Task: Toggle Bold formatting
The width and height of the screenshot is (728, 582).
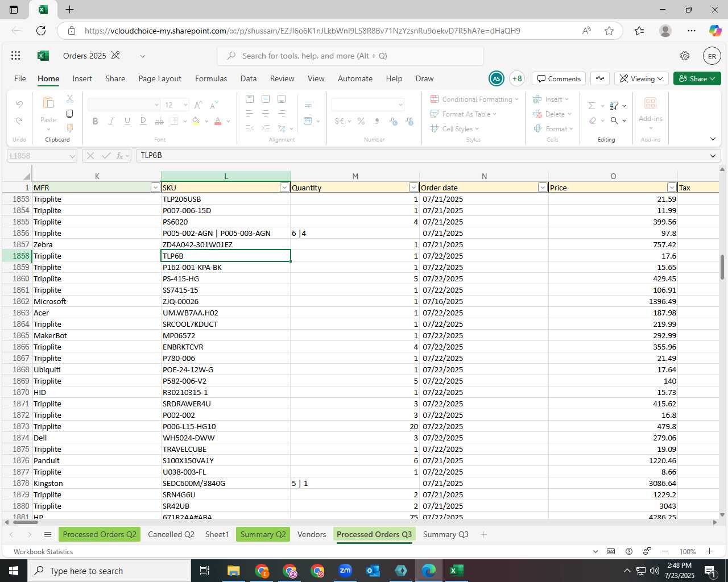Action: click(95, 121)
